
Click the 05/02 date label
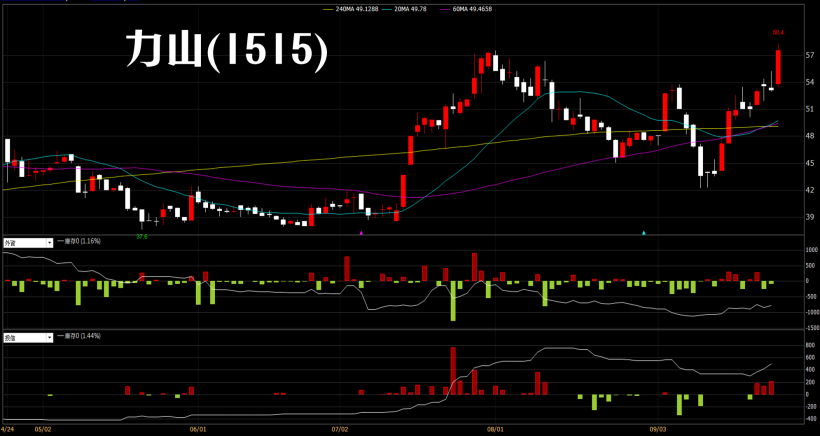click(x=42, y=431)
